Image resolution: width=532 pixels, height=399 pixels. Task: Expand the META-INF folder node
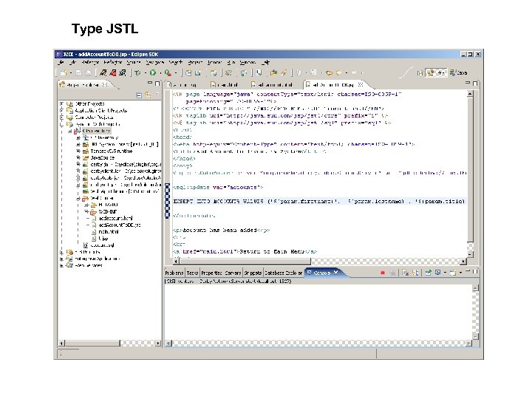pos(86,205)
